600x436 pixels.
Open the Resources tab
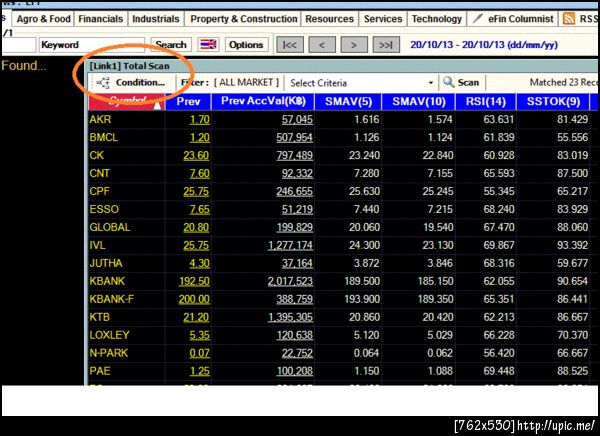click(329, 19)
